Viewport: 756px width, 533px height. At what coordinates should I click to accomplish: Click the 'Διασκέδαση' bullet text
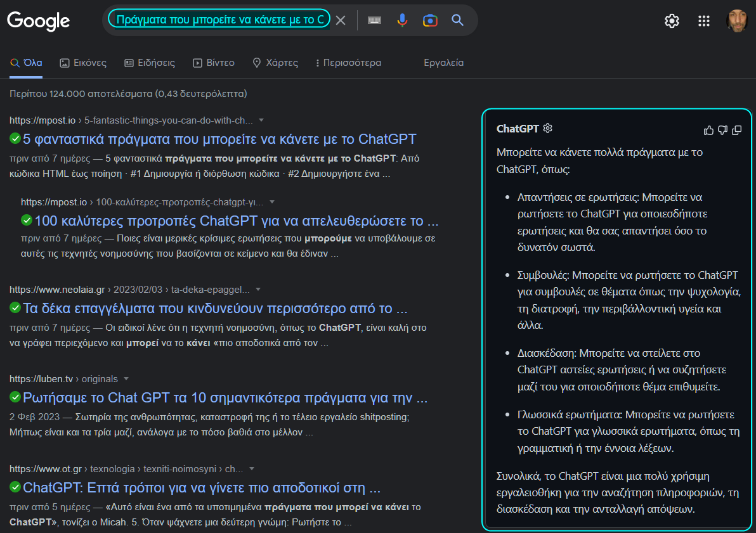pos(622,369)
